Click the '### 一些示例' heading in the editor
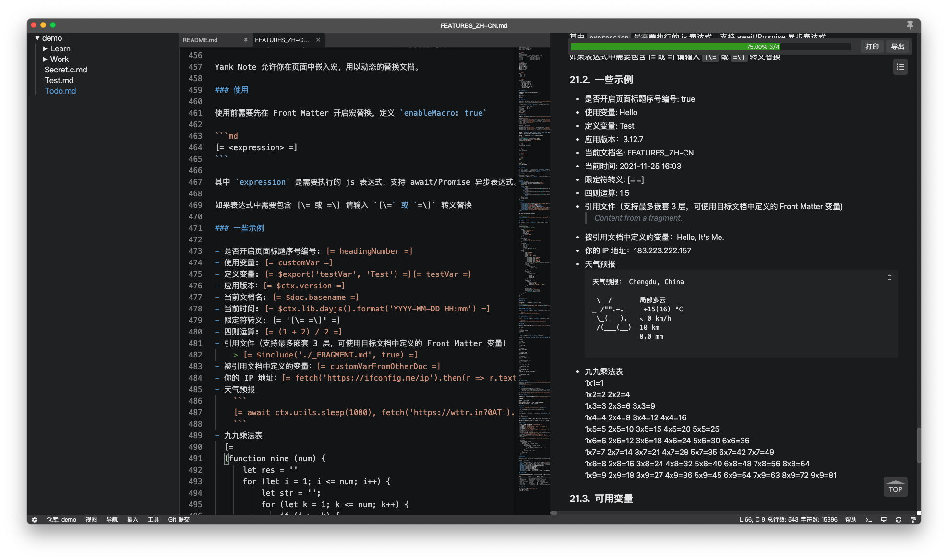 [239, 228]
